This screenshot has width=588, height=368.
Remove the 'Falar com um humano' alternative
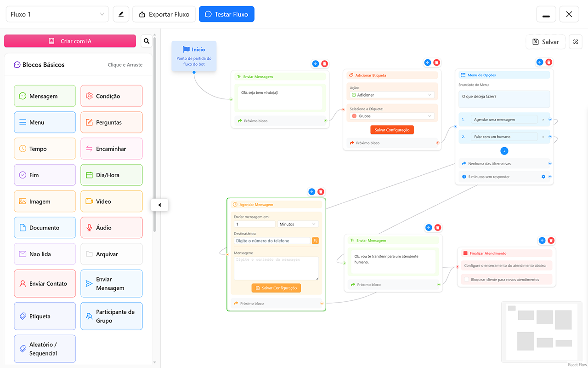point(544,136)
